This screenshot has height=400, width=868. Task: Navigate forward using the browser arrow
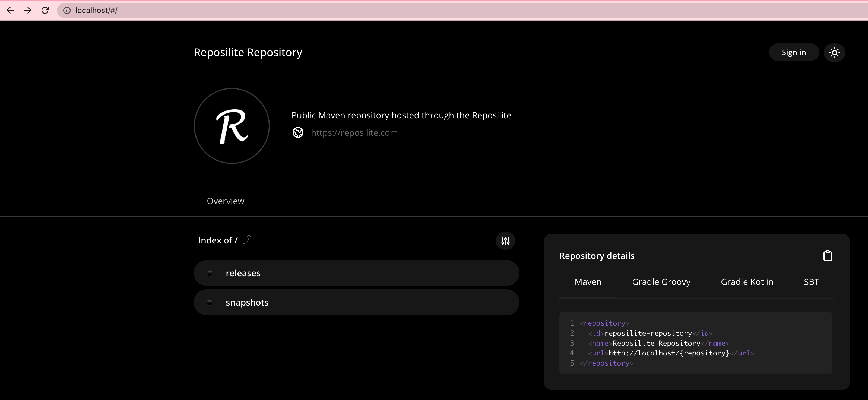pyautogui.click(x=28, y=10)
